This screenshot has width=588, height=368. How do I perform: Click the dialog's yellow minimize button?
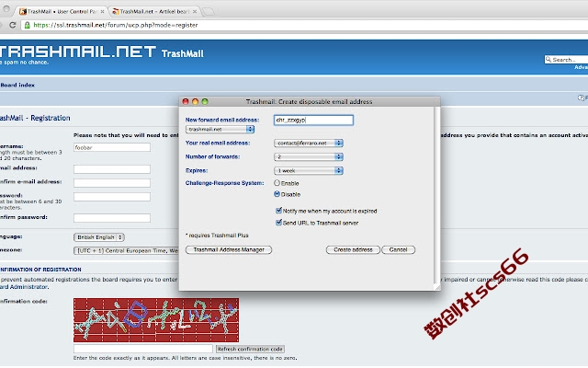point(195,102)
